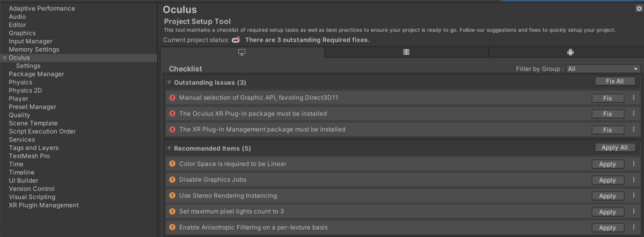Click error icon beside XR Plug-in Management issue
The height and width of the screenshot is (237, 644).
[x=172, y=129]
